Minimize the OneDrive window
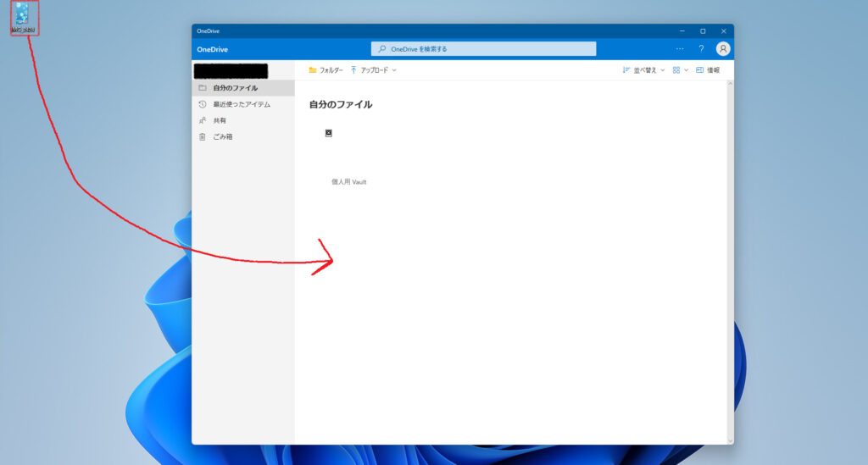 [682, 31]
